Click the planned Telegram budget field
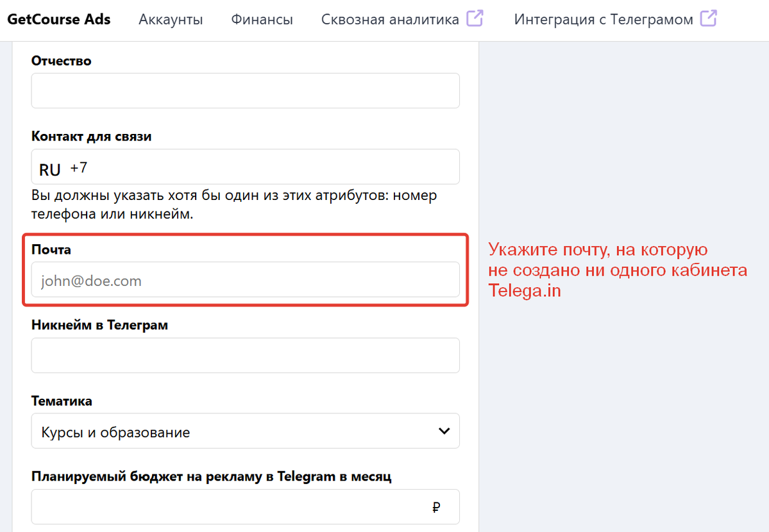This screenshot has width=769, height=532. click(224, 507)
